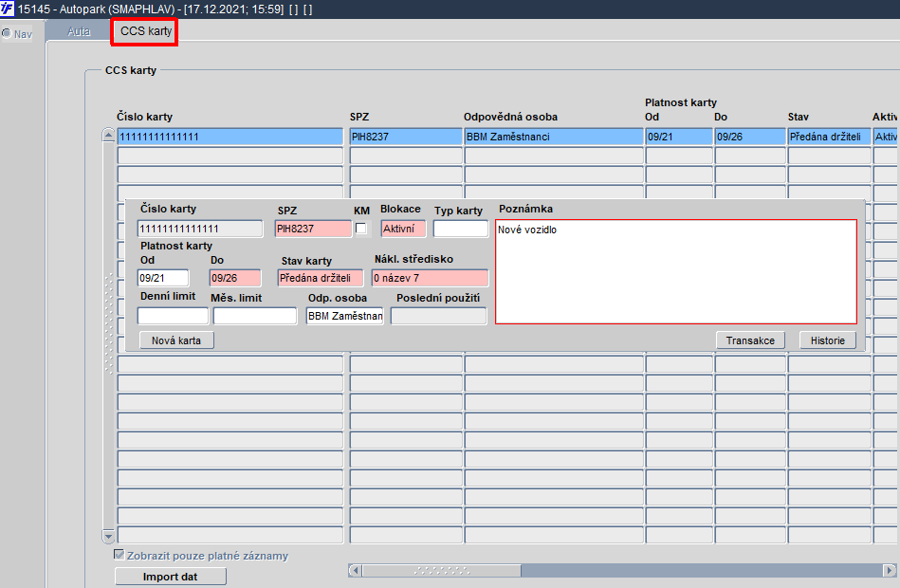Click the application logo icon in title bar

(x=7, y=9)
